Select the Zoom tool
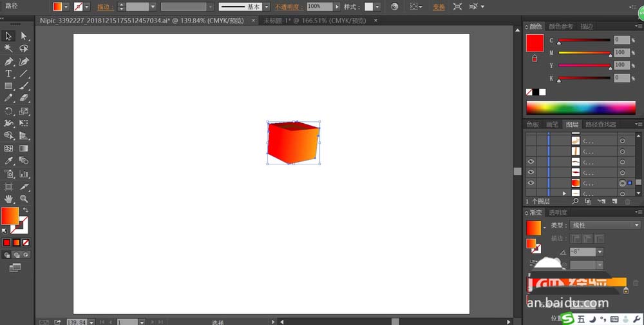Screen dimensions: 644x325 pyautogui.click(x=23, y=199)
